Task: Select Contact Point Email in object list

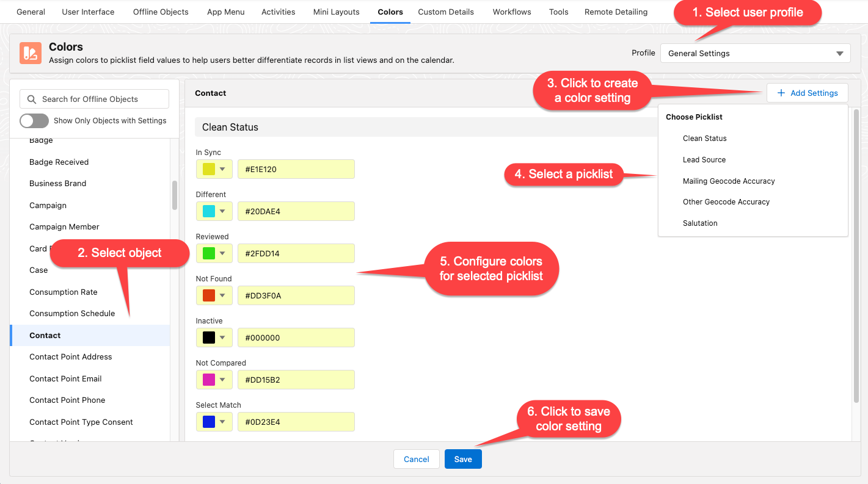Action: click(x=65, y=378)
